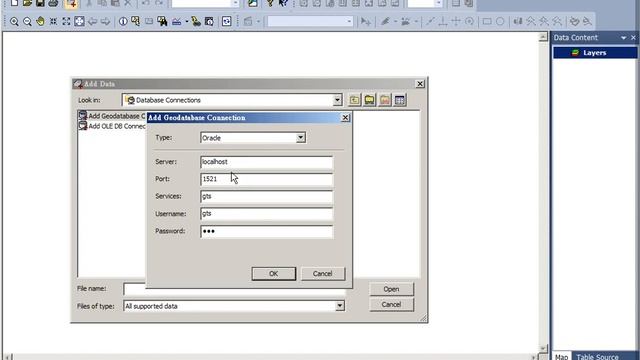Close the Add Data dialog
The height and width of the screenshot is (360, 640).
click(x=420, y=84)
